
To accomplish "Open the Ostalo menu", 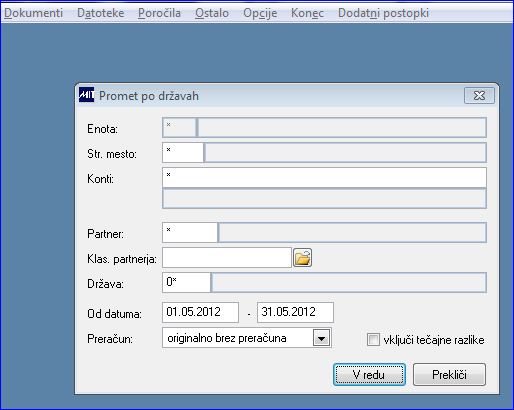I will pyautogui.click(x=212, y=13).
